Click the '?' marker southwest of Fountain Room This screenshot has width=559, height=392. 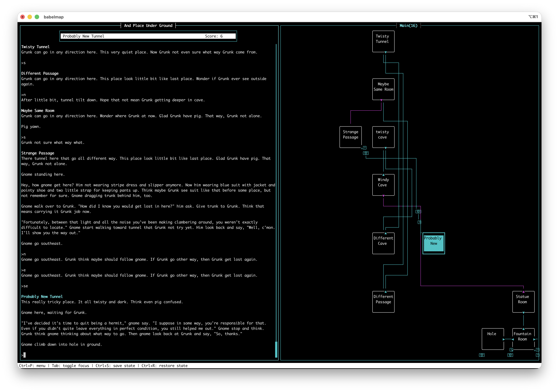[x=511, y=350]
